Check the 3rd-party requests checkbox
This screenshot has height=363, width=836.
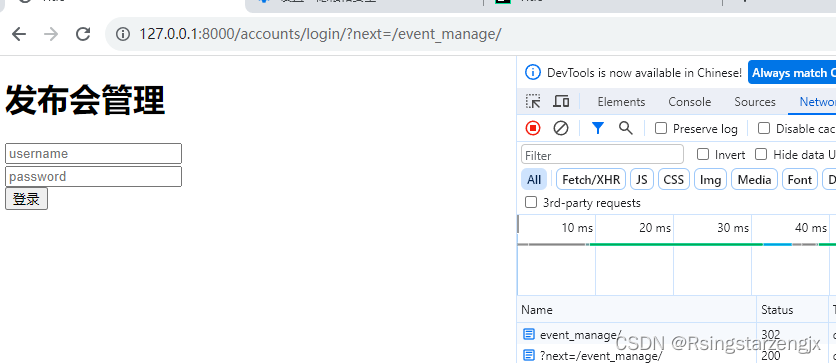coord(531,203)
